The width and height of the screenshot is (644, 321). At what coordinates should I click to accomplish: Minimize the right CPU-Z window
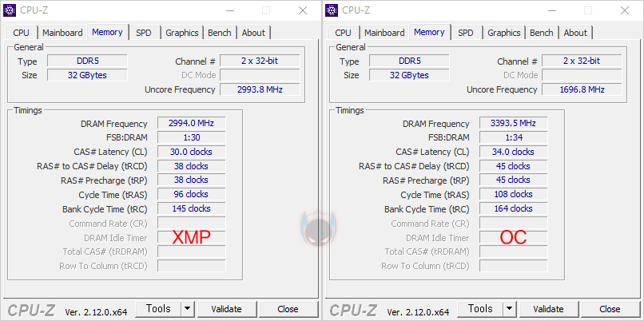click(x=551, y=10)
